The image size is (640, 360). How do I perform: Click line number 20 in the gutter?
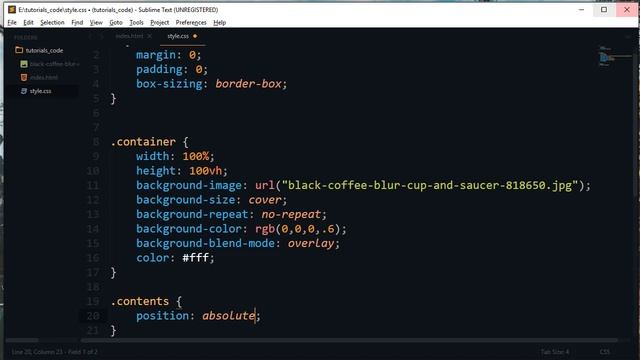coord(93,316)
